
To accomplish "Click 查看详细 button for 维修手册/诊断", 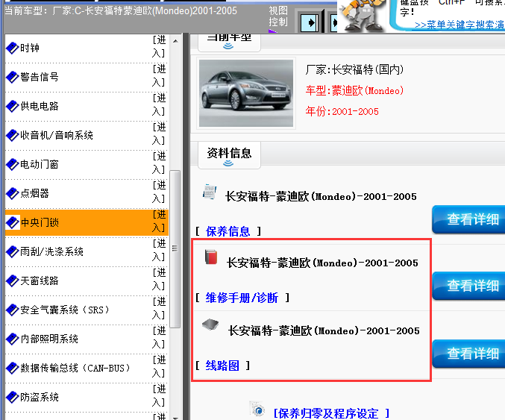I will click(468, 286).
